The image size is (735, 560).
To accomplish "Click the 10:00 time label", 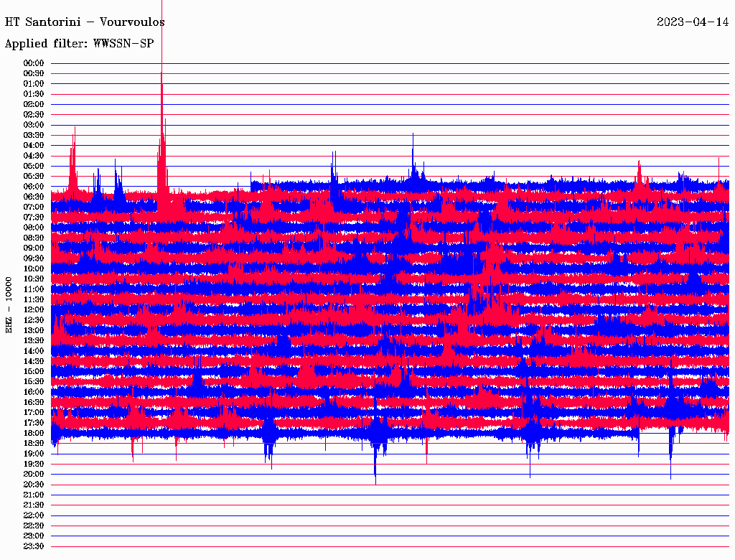I will coord(34,269).
